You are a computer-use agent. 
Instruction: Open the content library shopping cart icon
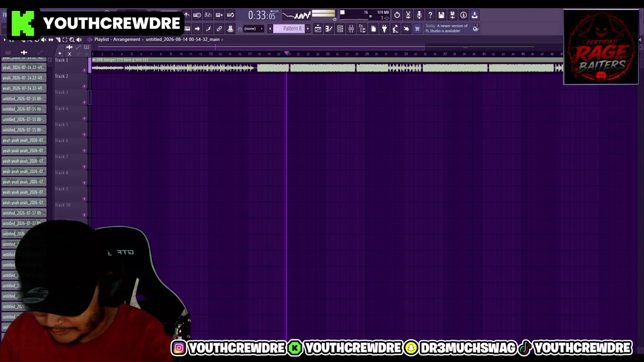(x=417, y=29)
